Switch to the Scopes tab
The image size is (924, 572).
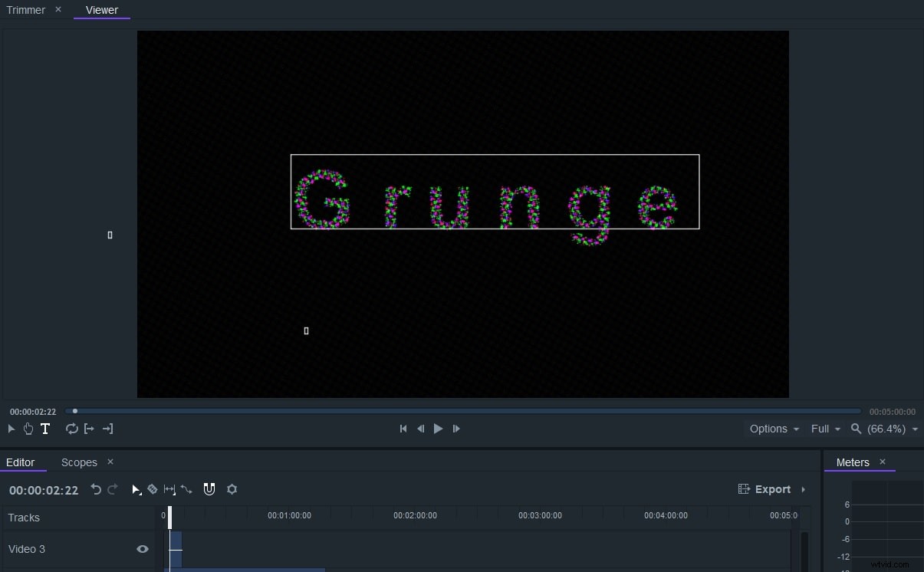[x=79, y=462]
